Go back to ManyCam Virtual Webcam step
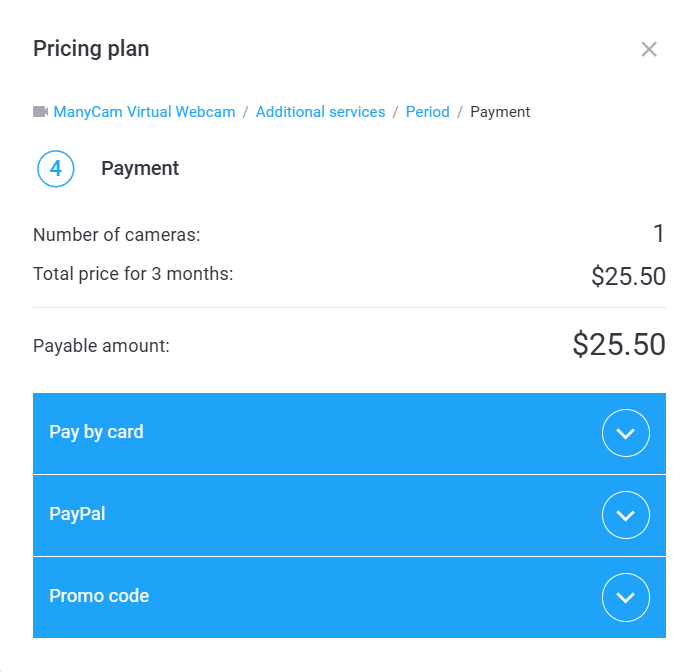 pyautogui.click(x=144, y=112)
